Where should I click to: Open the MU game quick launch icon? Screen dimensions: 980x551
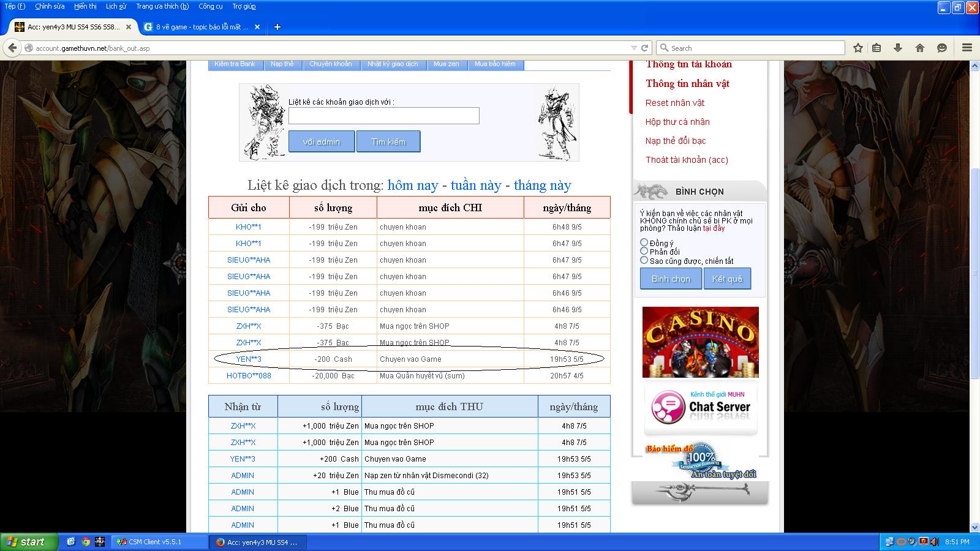pos(100,542)
